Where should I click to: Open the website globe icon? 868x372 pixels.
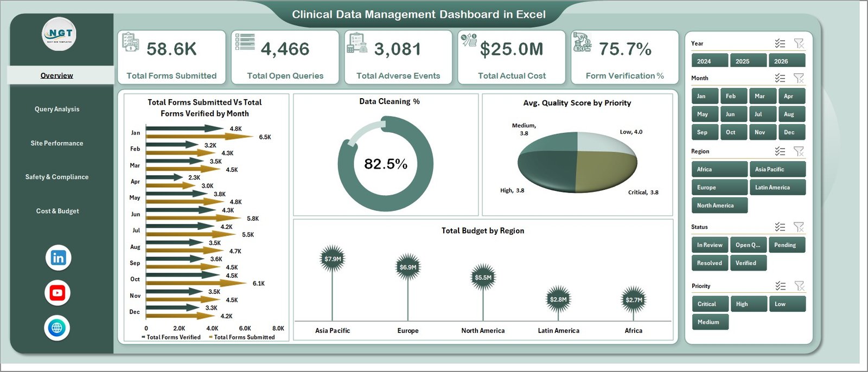pos(57,328)
